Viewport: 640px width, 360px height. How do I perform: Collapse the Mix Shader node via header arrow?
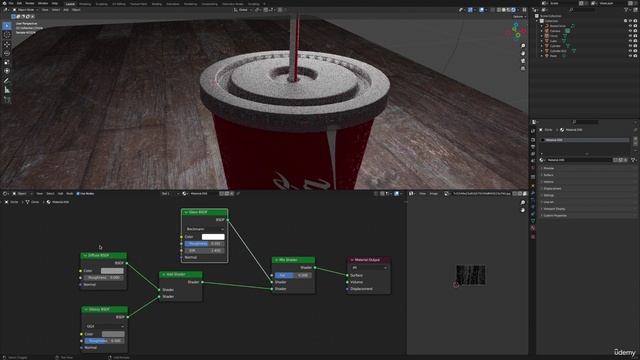click(276, 260)
